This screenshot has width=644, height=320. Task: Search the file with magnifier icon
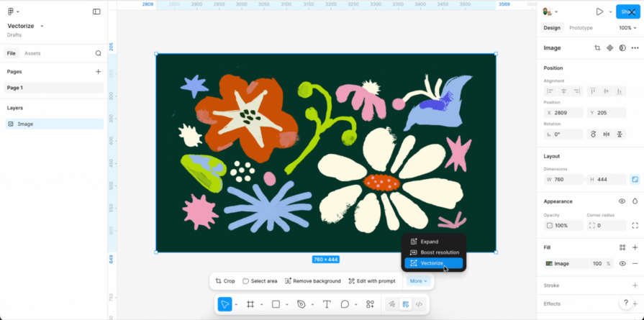pyautogui.click(x=98, y=53)
